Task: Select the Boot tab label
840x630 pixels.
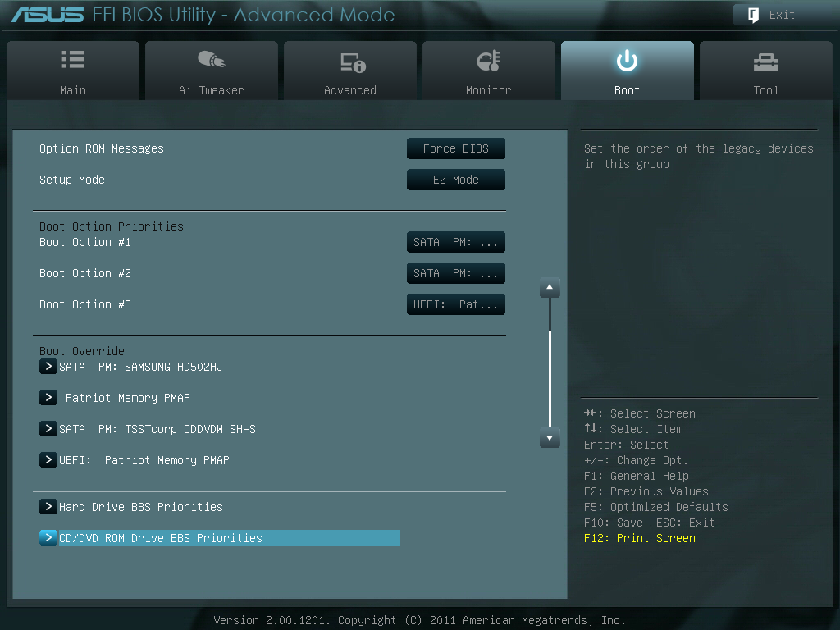Action: tap(627, 90)
